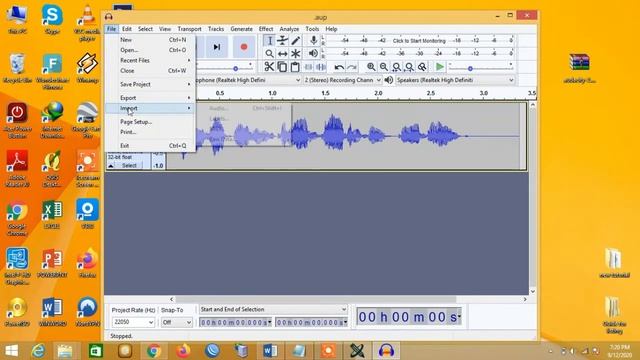The width and height of the screenshot is (640, 360).
Task: Click the Undo arrow icon
Action: click(x=339, y=67)
